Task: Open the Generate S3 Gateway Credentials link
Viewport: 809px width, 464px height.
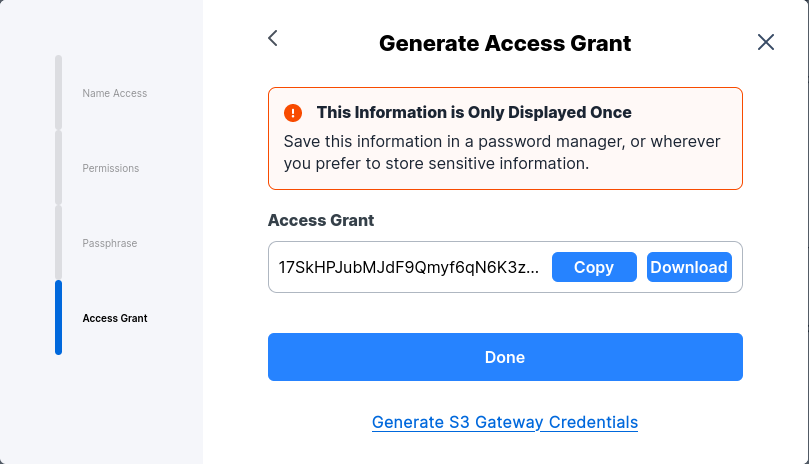Action: coord(505,422)
